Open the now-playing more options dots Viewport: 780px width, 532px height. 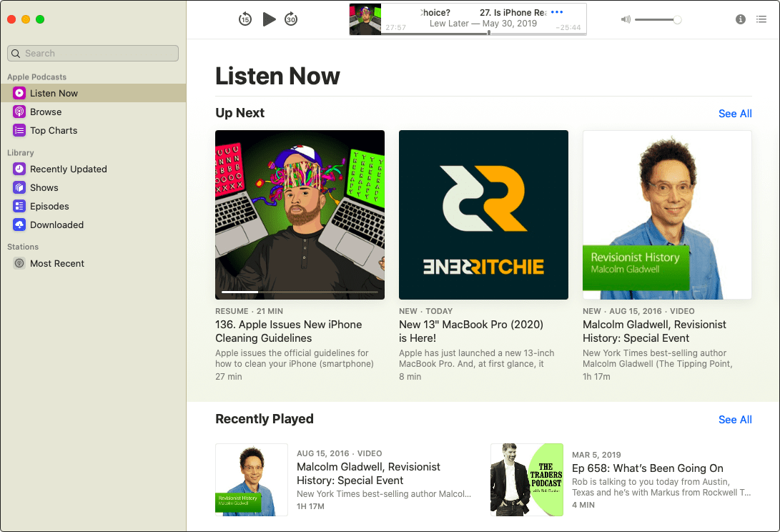point(557,12)
